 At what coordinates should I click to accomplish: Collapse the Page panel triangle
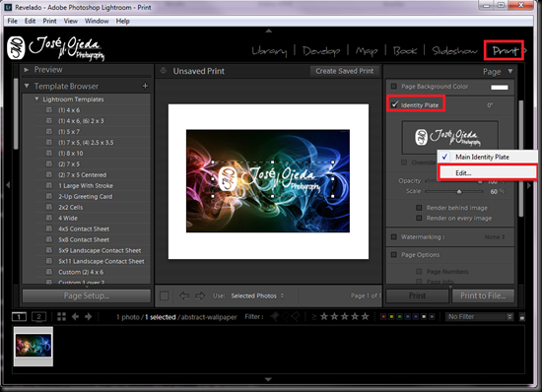(x=510, y=71)
